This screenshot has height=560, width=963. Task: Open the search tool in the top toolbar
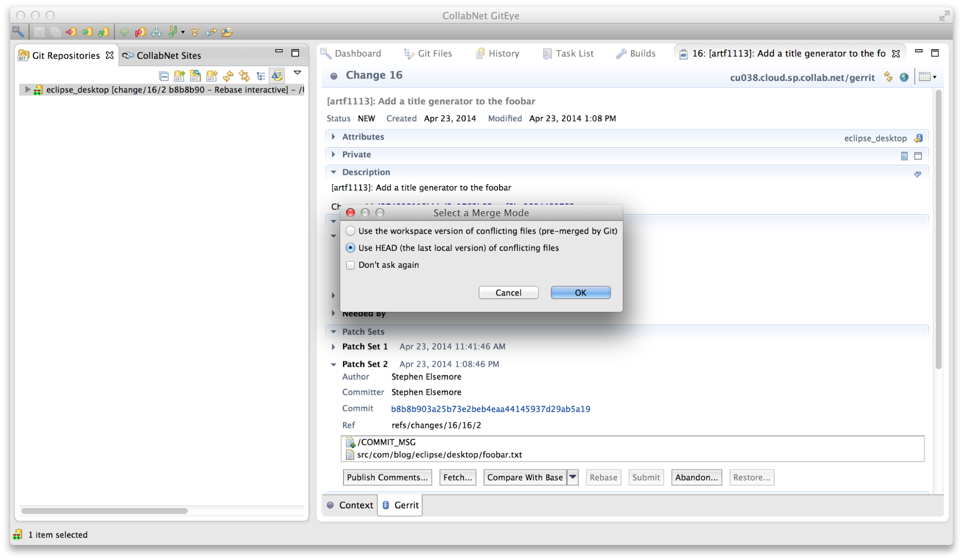pyautogui.click(x=19, y=32)
